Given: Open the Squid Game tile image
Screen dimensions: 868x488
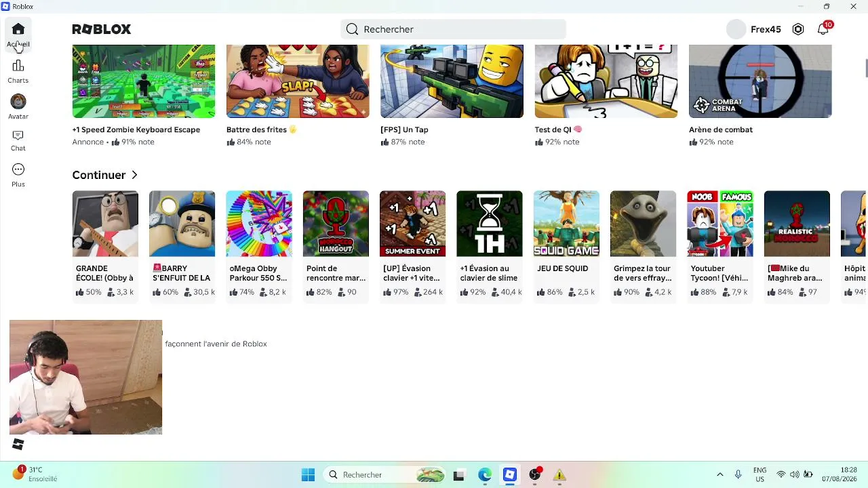Looking at the screenshot, I should coord(566,224).
